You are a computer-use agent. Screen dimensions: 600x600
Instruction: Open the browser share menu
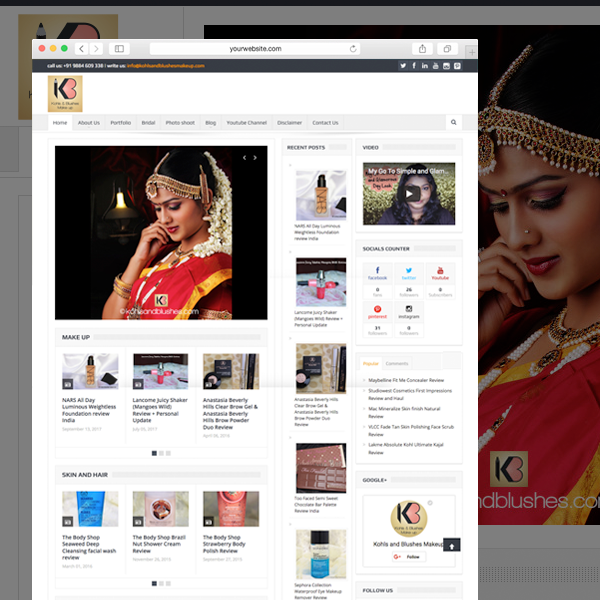(422, 49)
